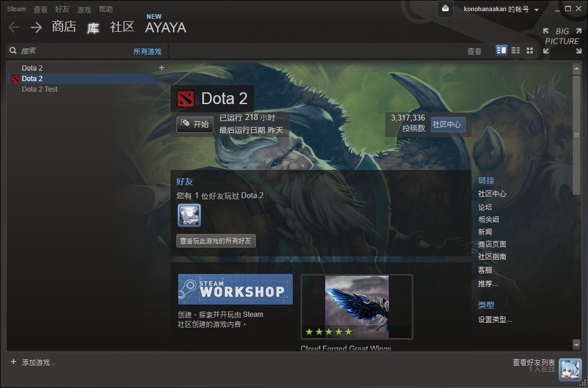
Task: Open the 查看 menu
Action: pyautogui.click(x=41, y=9)
